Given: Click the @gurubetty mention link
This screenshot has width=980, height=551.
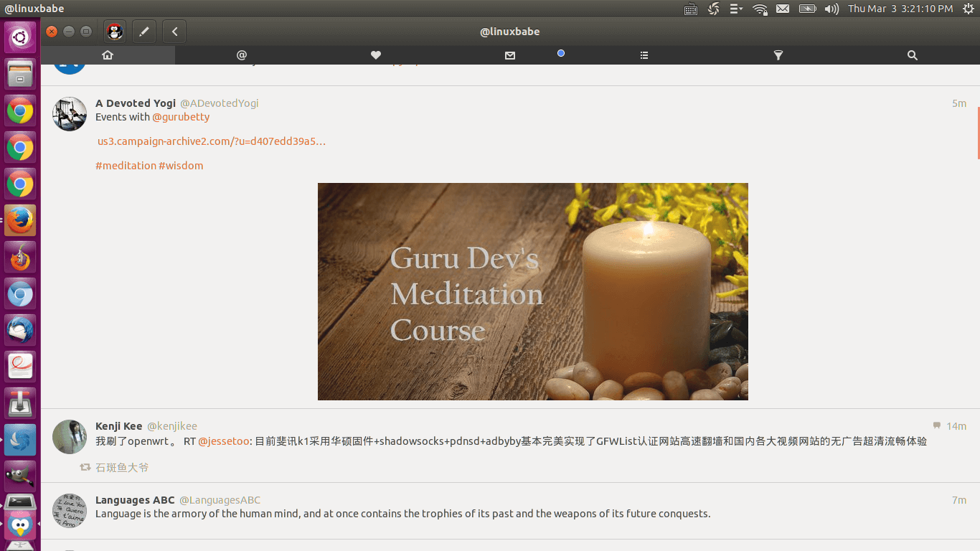Looking at the screenshot, I should (181, 117).
